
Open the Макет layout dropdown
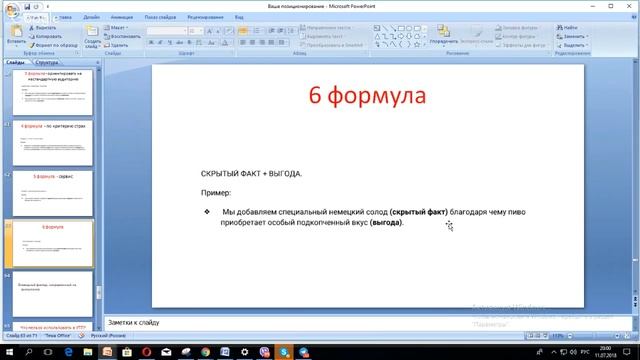point(116,28)
